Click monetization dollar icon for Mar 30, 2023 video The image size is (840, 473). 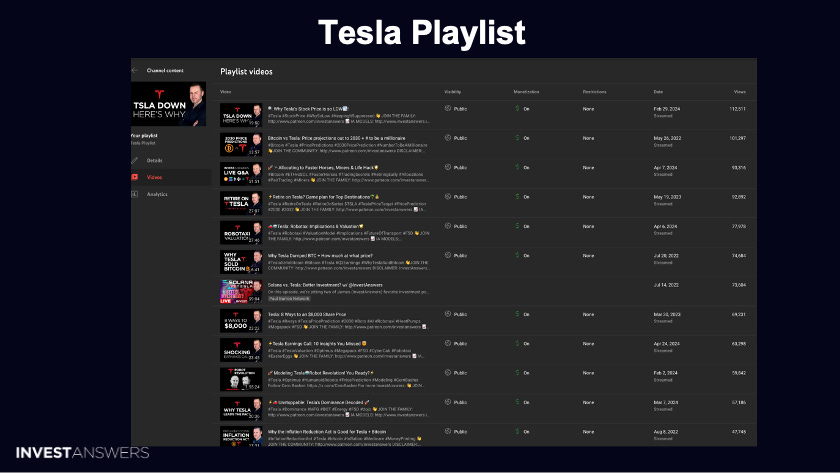point(518,314)
